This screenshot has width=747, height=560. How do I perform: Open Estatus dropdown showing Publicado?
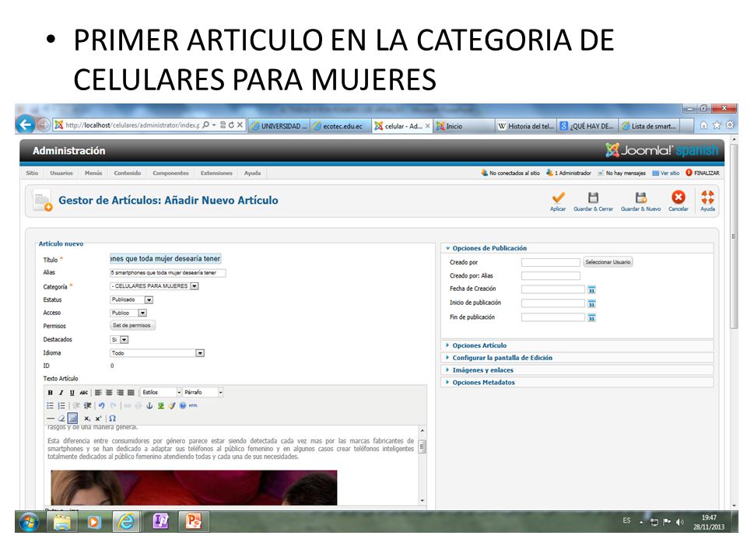coord(132,300)
